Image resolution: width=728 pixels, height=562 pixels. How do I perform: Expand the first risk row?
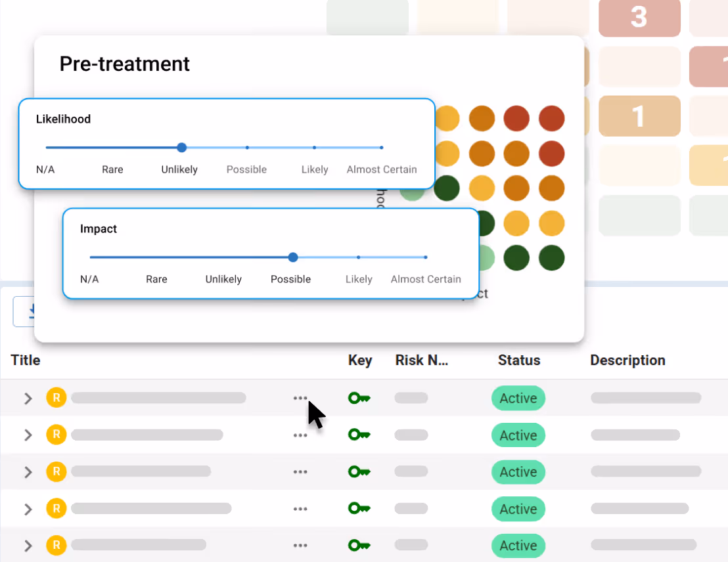click(x=28, y=398)
